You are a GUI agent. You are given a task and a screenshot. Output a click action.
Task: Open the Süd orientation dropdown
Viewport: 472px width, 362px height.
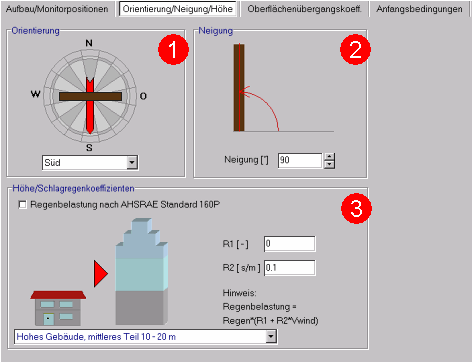tap(132, 163)
